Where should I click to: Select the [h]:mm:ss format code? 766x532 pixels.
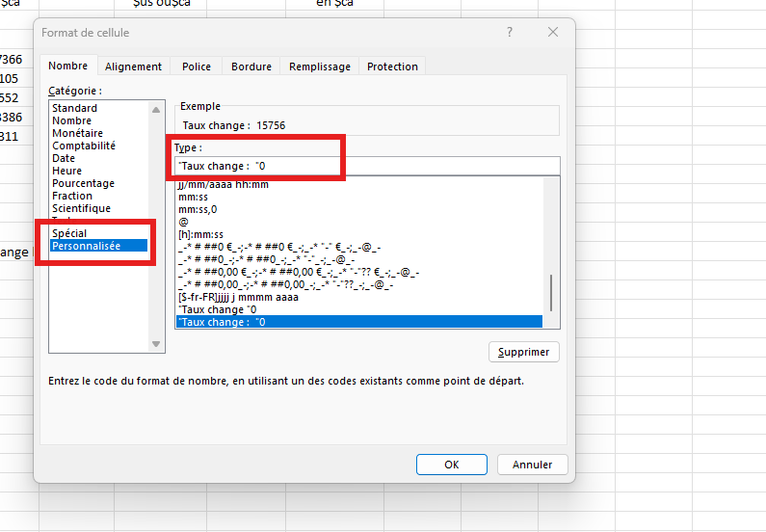point(200,234)
